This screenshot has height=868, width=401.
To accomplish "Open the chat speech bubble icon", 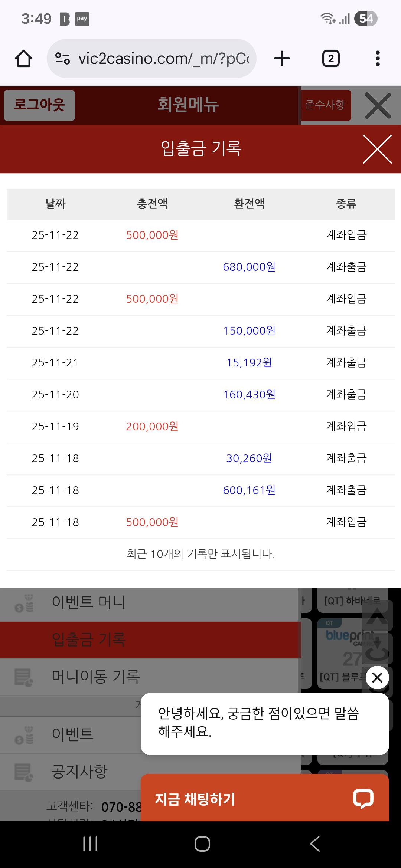I will pyautogui.click(x=363, y=799).
